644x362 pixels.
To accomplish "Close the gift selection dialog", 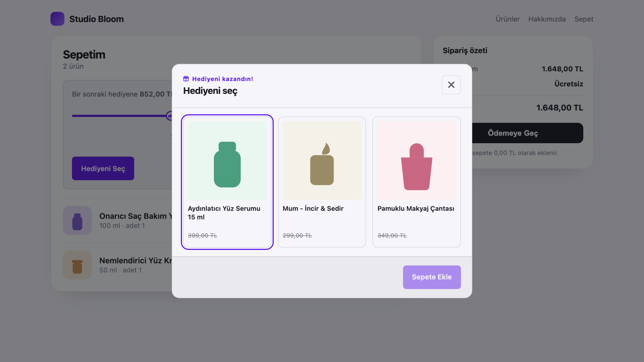I will pos(451,85).
